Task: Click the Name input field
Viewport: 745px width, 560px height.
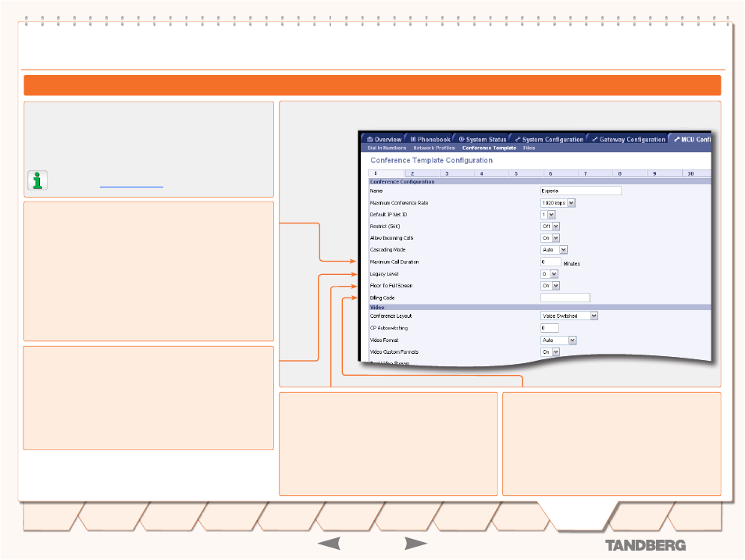Action: coord(580,191)
